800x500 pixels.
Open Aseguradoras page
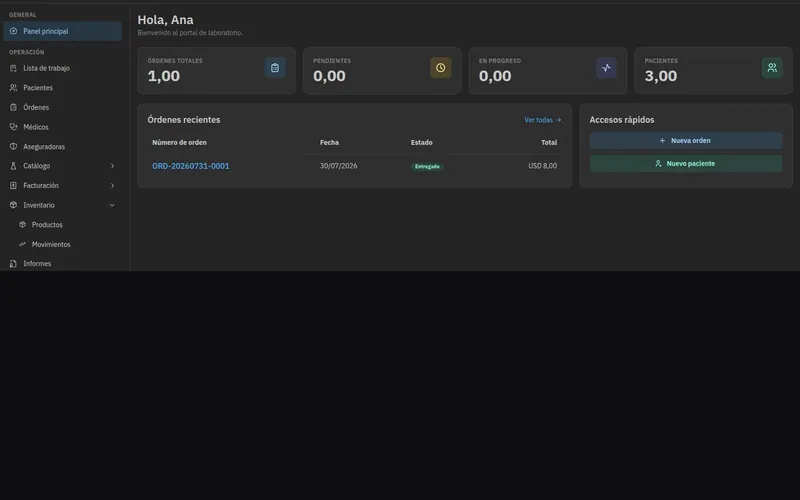point(63,146)
